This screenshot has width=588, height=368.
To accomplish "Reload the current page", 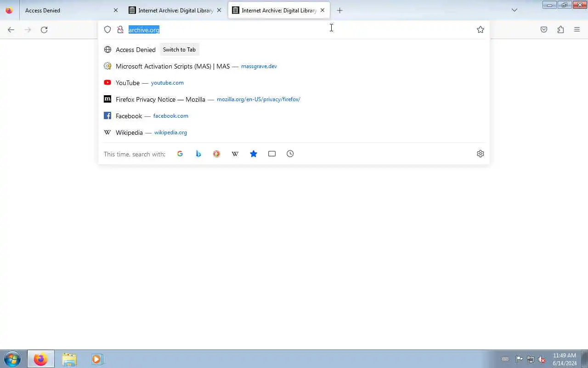I will click(44, 29).
